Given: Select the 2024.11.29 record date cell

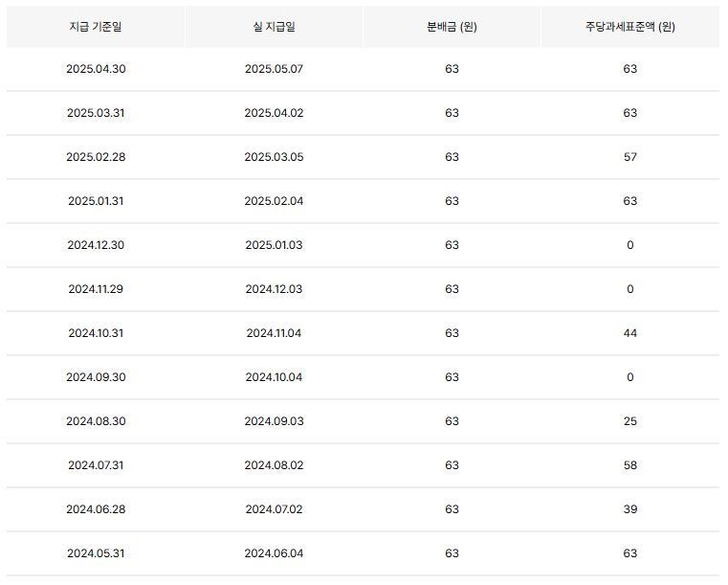Looking at the screenshot, I should (96, 289).
